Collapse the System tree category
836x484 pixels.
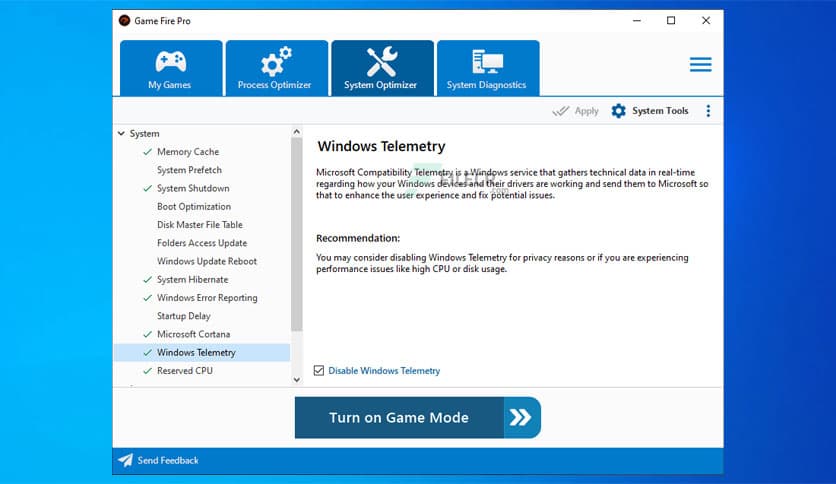(121, 134)
